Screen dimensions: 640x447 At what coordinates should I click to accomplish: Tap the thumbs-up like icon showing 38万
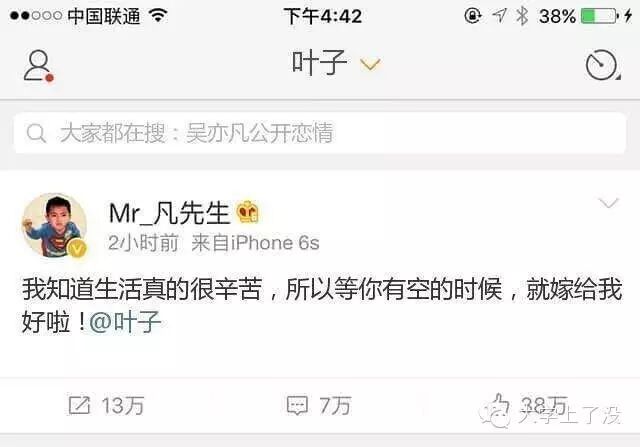(499, 406)
